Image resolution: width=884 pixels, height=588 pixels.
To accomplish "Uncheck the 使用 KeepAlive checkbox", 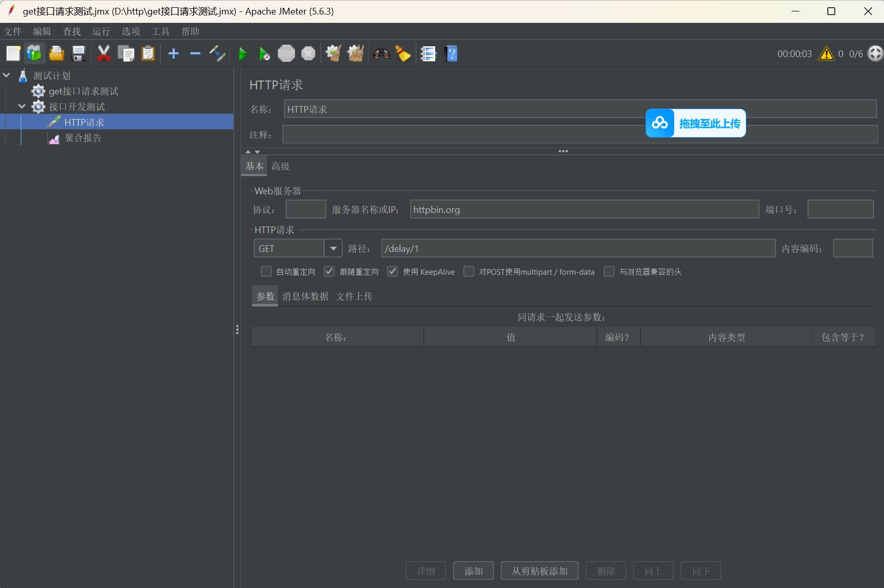I will pyautogui.click(x=393, y=272).
